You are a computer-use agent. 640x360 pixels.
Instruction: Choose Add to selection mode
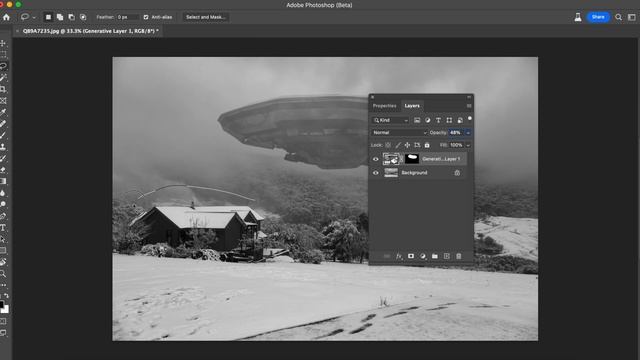click(x=60, y=17)
